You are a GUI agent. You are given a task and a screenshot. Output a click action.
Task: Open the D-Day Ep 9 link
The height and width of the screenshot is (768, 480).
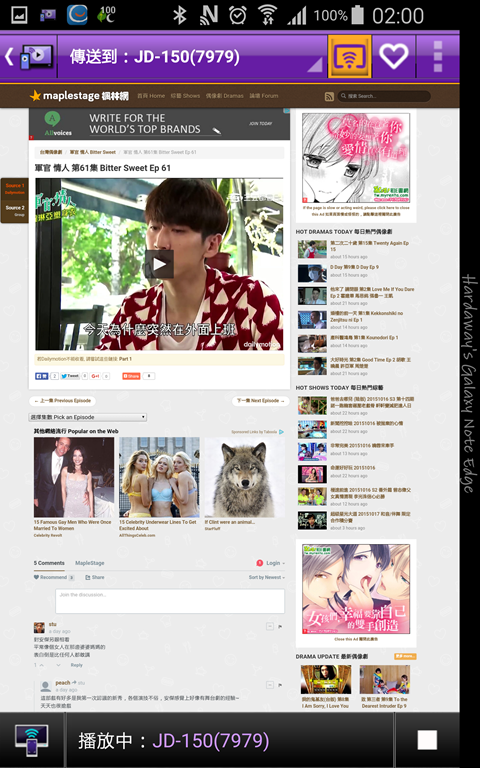click(354, 267)
